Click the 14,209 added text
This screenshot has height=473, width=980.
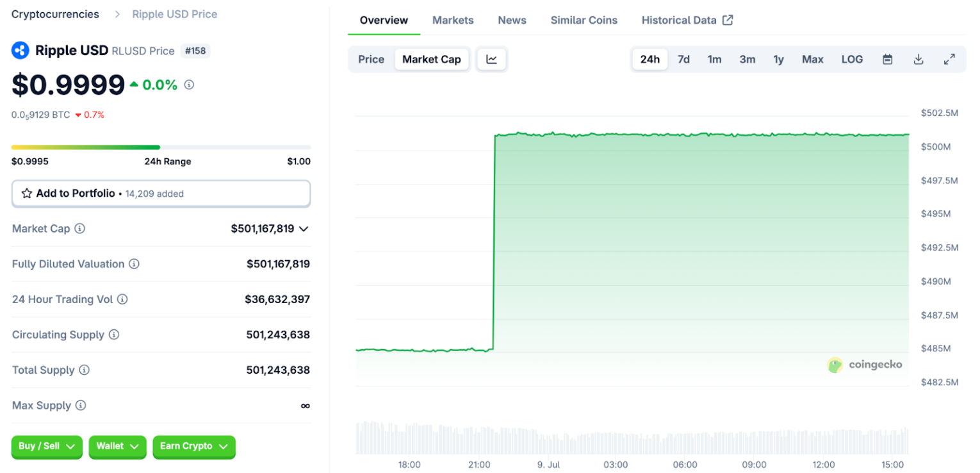tap(154, 194)
